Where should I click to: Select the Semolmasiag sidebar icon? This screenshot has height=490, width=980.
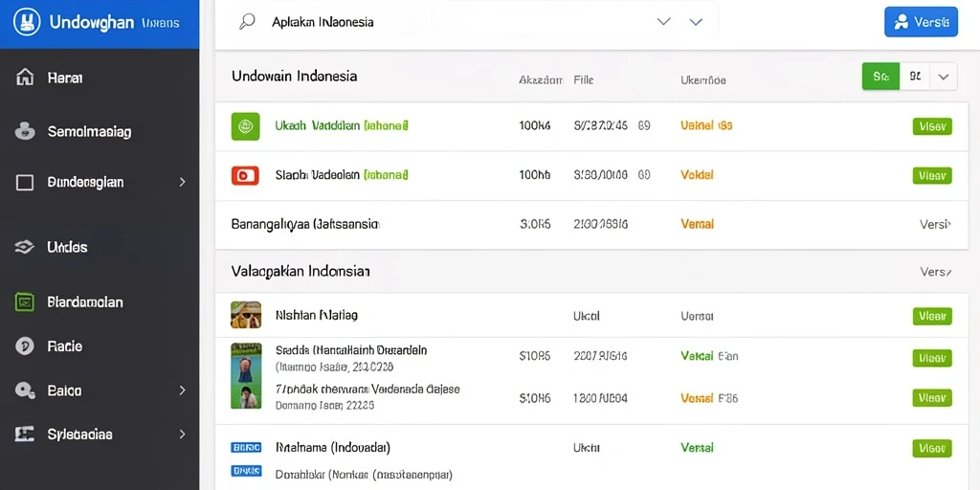[x=24, y=132]
